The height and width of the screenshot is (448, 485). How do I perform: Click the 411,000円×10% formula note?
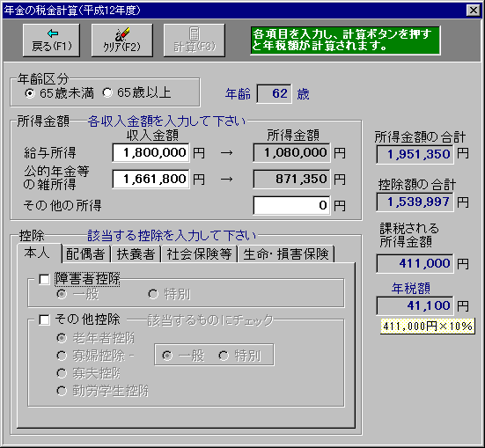[x=428, y=327]
